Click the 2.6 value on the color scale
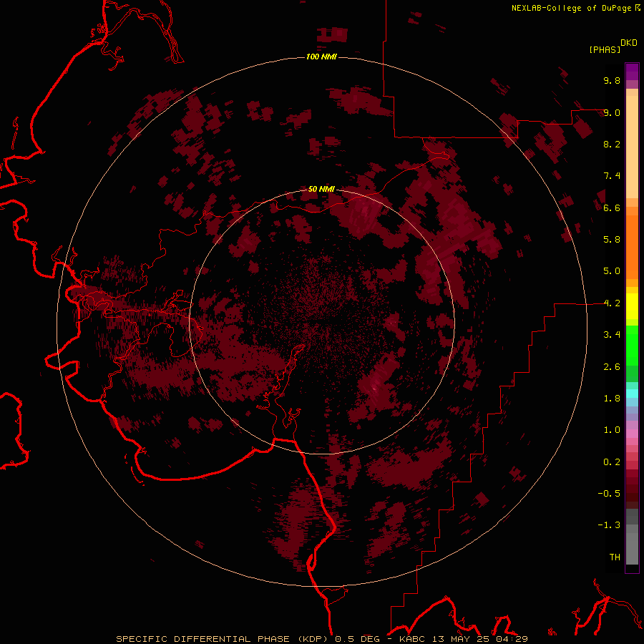Image resolution: width=644 pixels, height=644 pixels. (612, 367)
